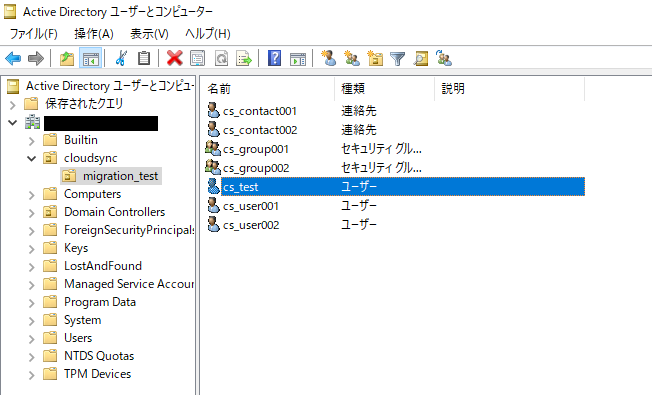Collapse the cloudsync OU
652x395 pixels.
tap(32, 158)
